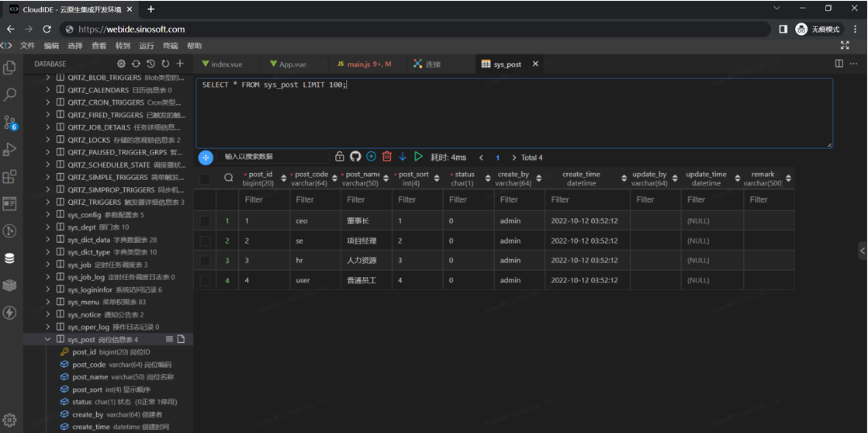Click the blue circular move button

pyautogui.click(x=206, y=158)
